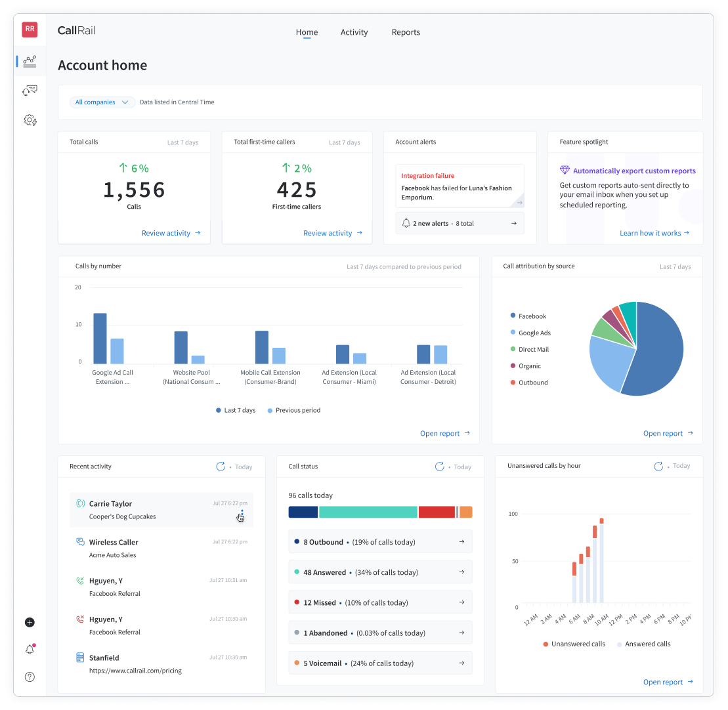
Task: Open report for Unanswered calls by hour
Action: pos(668,682)
